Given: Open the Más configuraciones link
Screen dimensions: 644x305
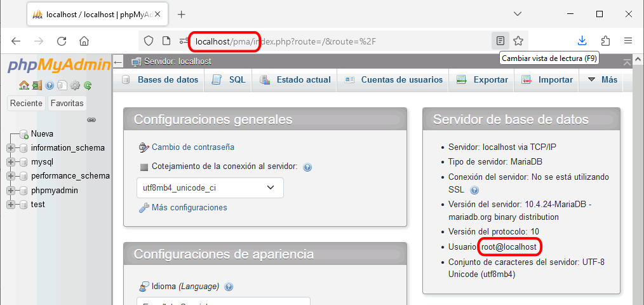Looking at the screenshot, I should (x=189, y=208).
